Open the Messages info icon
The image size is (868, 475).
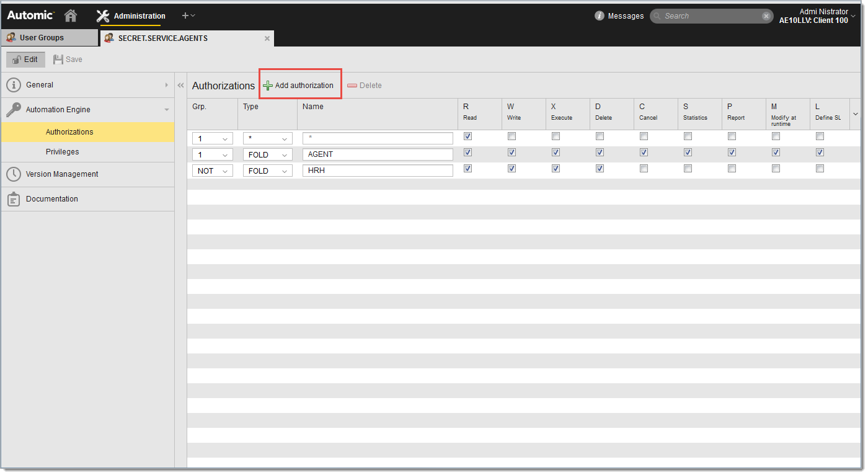pyautogui.click(x=599, y=16)
